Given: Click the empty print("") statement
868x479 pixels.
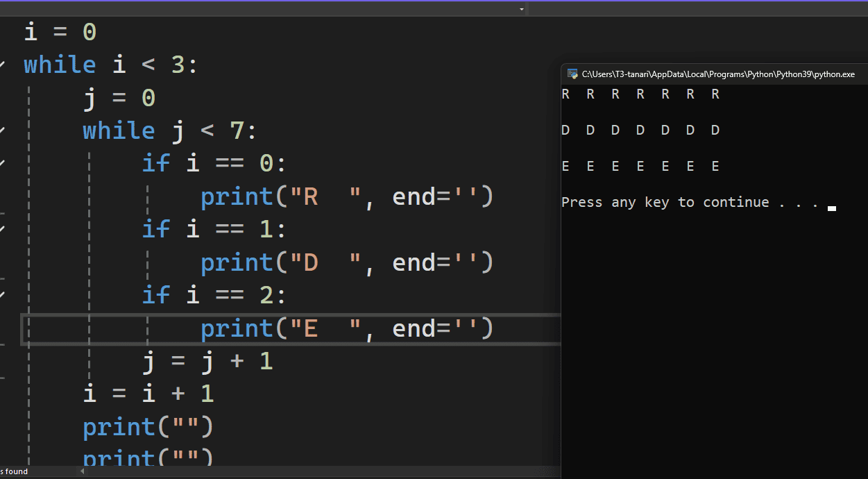Looking at the screenshot, I should coord(148,426).
